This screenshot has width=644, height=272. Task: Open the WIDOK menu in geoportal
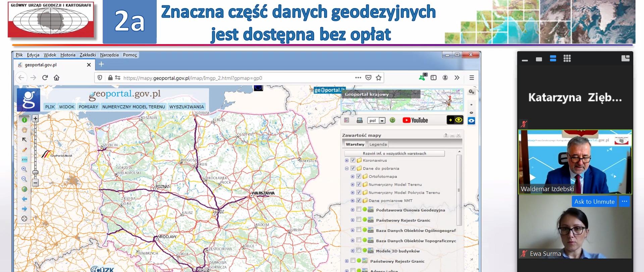[x=67, y=107]
